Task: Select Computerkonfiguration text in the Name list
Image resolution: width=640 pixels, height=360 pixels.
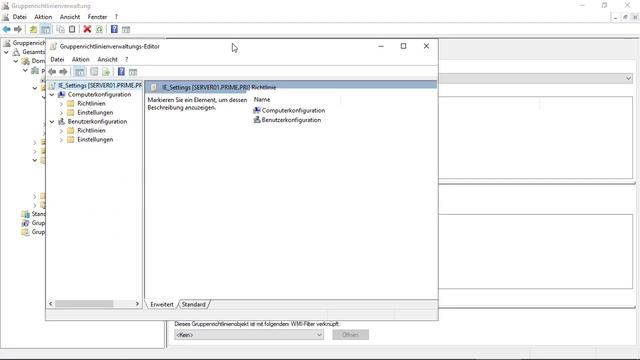Action: tap(293, 110)
